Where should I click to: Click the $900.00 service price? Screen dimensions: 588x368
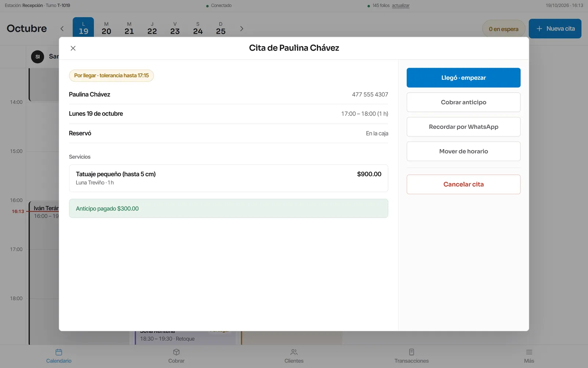(x=369, y=174)
